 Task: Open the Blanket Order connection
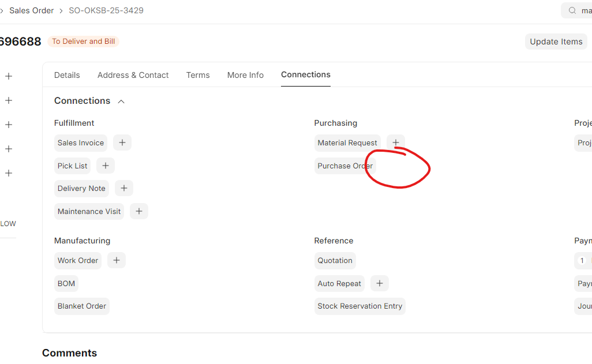pos(82,306)
